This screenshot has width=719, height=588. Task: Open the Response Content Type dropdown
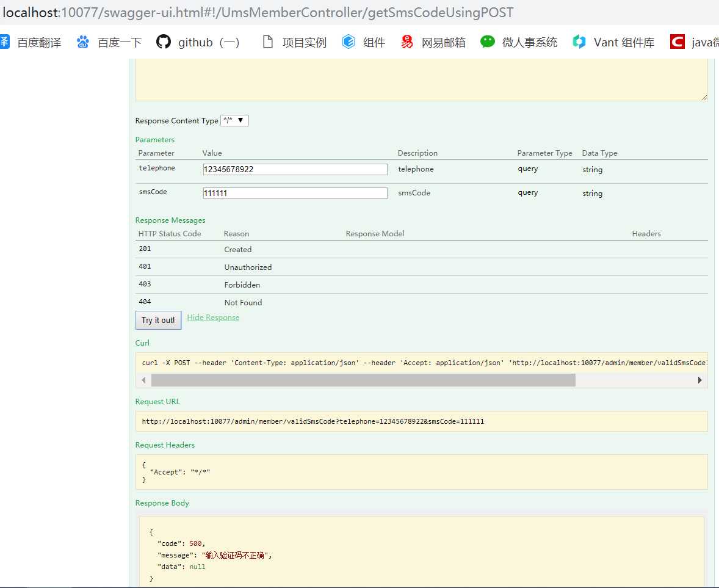(x=234, y=121)
